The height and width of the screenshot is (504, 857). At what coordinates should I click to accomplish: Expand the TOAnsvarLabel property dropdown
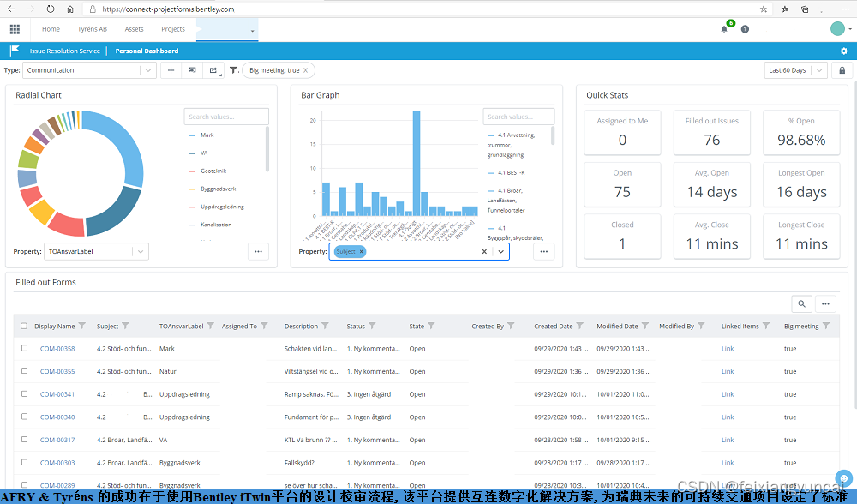141,252
